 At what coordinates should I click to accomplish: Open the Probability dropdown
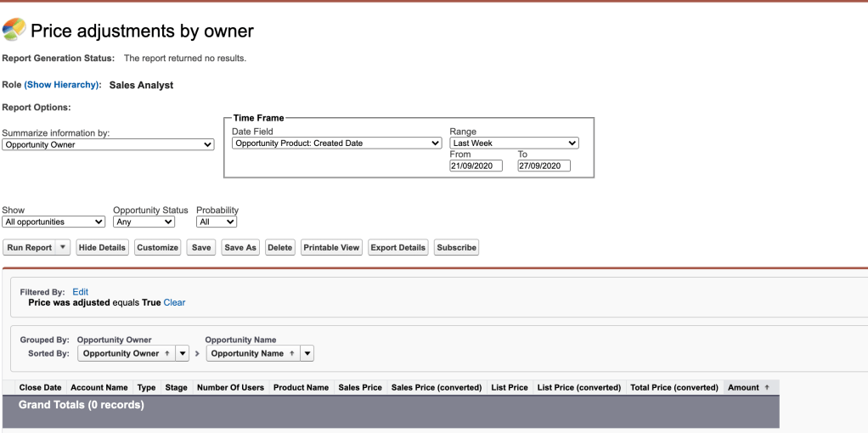click(x=216, y=222)
